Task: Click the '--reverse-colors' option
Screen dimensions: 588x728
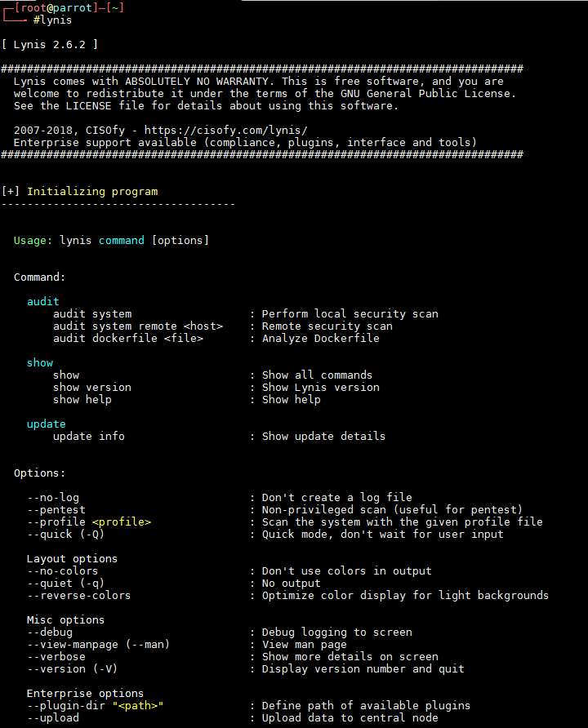Action: pos(78,596)
